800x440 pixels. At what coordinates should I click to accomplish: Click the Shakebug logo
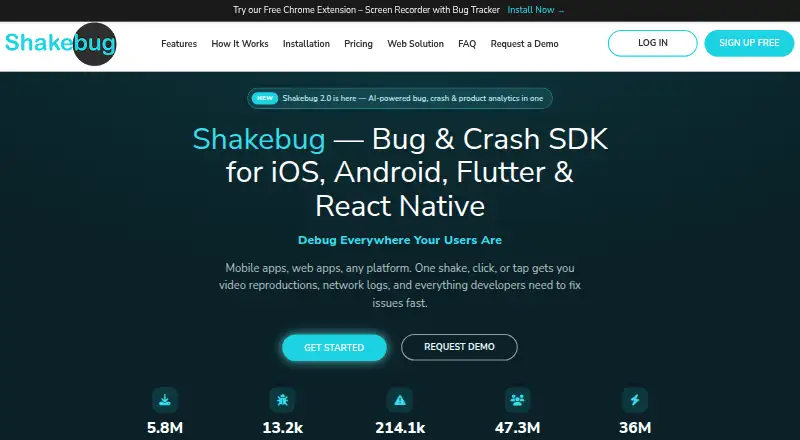click(x=61, y=44)
